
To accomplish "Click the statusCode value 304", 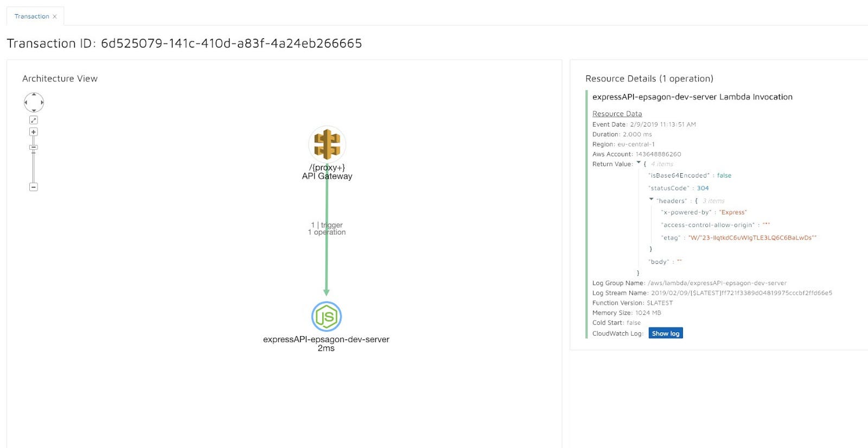I will click(x=703, y=188).
